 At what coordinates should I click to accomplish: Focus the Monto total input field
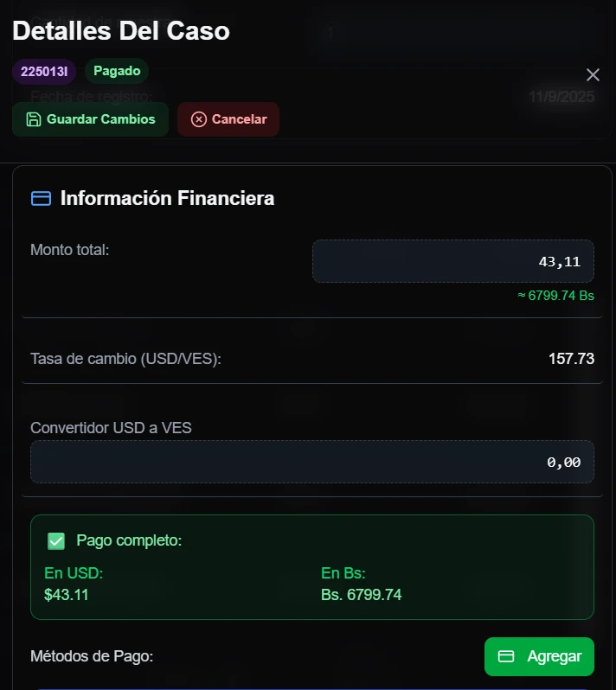pyautogui.click(x=452, y=261)
